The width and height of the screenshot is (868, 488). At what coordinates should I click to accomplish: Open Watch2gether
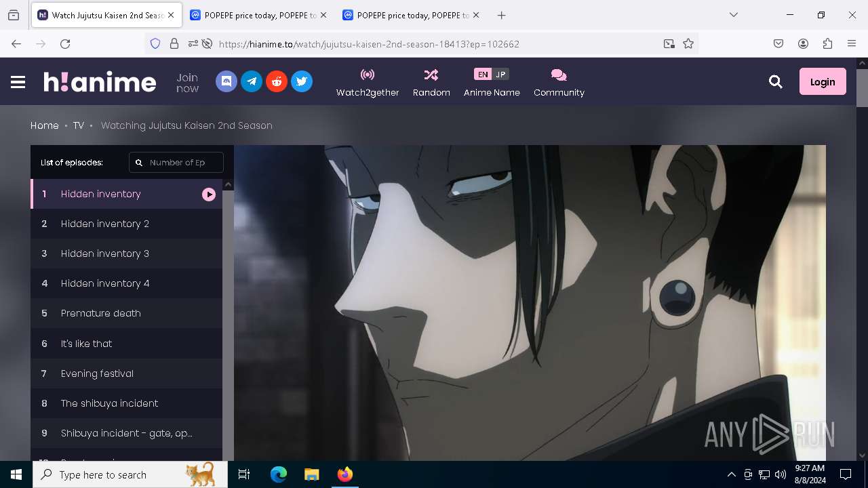[368, 83]
